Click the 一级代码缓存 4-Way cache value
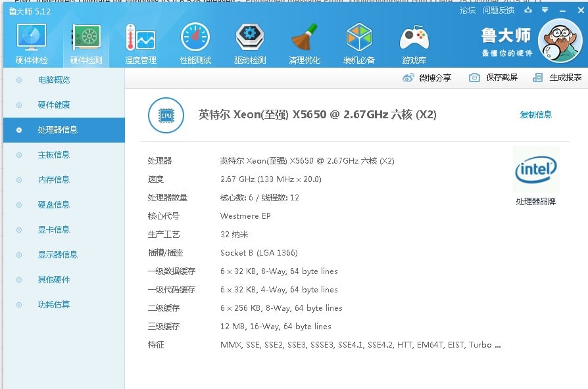Image resolution: width=588 pixels, height=389 pixels. coord(279,289)
